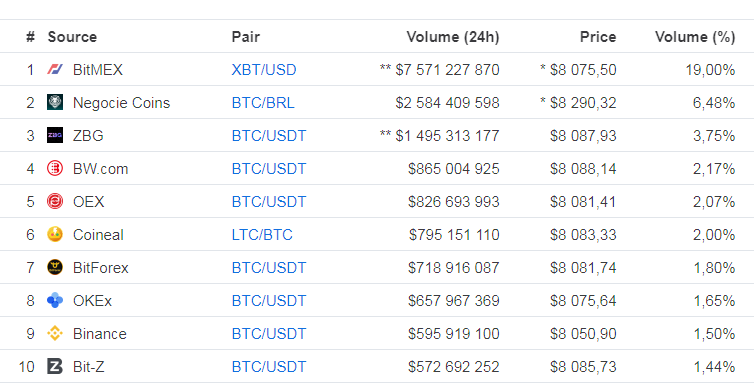754x384 pixels.
Task: Click the OKEx blue logo icon
Action: tap(55, 300)
